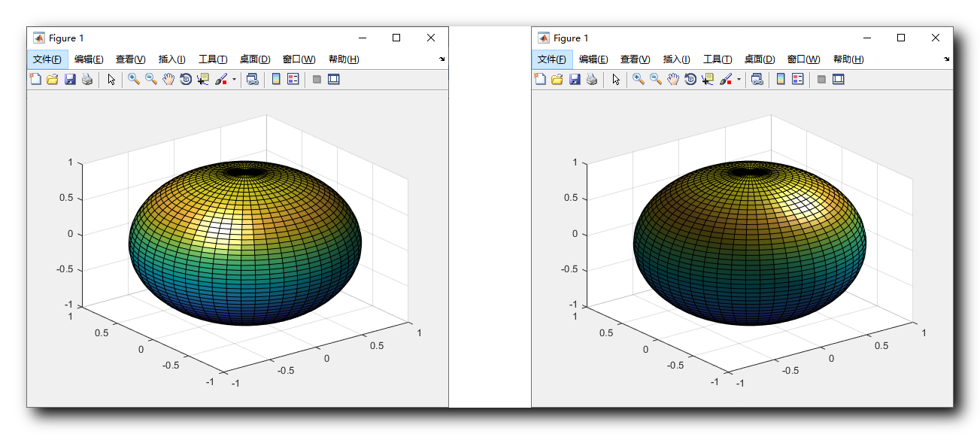Viewport: 980px width, 434px height.
Task: Open the 工具(T) menu on right window
Action: [718, 59]
